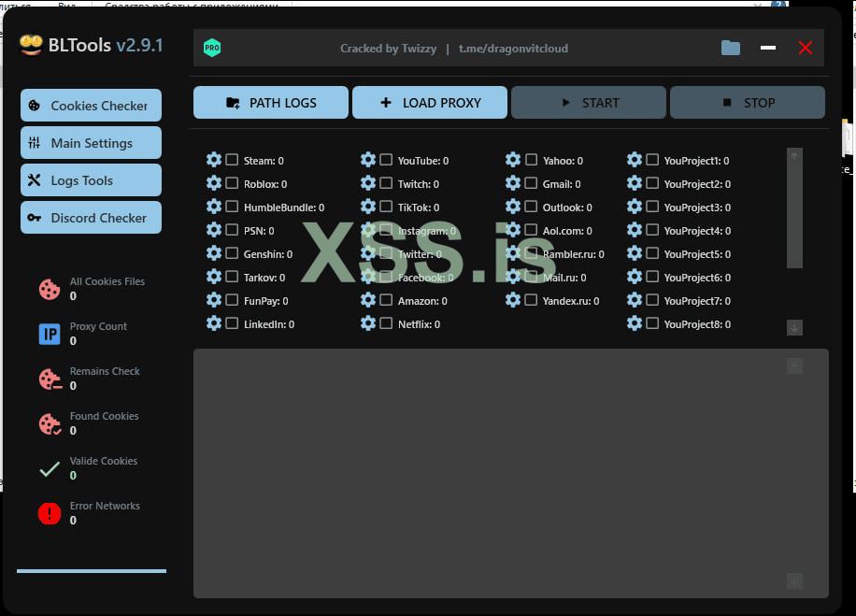Open settings gear for TikTok

(x=368, y=207)
